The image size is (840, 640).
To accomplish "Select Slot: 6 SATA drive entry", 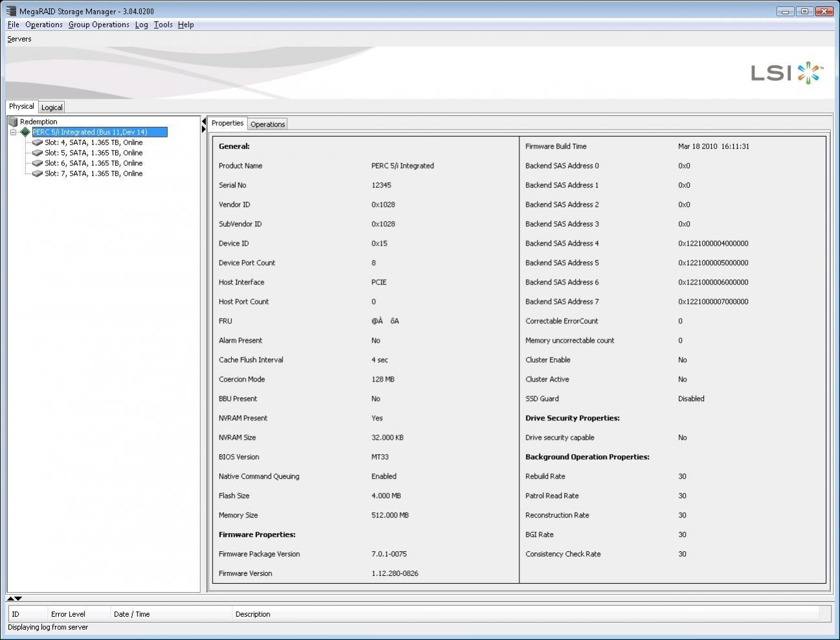I will coord(94,163).
